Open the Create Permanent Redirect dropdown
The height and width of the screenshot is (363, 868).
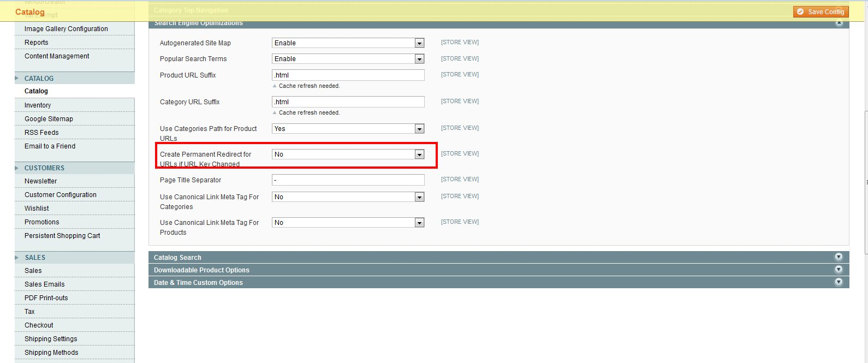pos(348,154)
